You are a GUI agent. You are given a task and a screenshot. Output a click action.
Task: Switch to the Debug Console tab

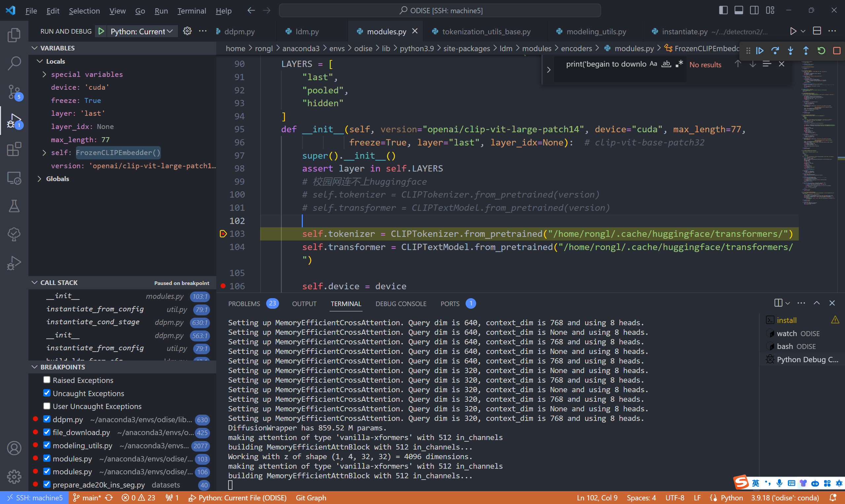coord(401,304)
